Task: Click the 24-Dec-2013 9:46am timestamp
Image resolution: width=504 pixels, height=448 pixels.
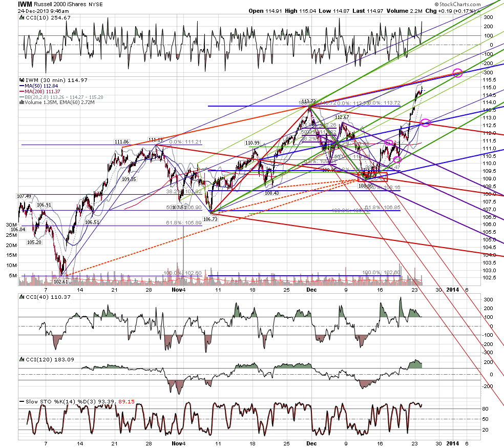Action: [x=44, y=11]
